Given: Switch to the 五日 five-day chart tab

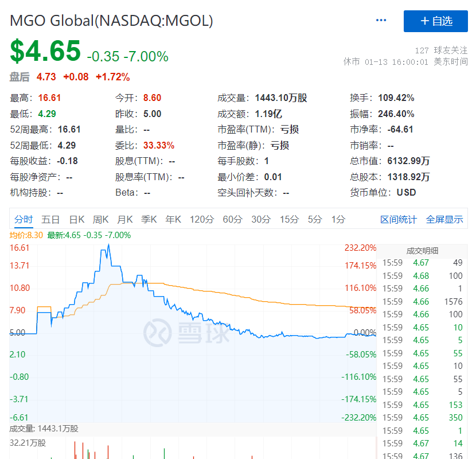Looking at the screenshot, I should tap(50, 219).
